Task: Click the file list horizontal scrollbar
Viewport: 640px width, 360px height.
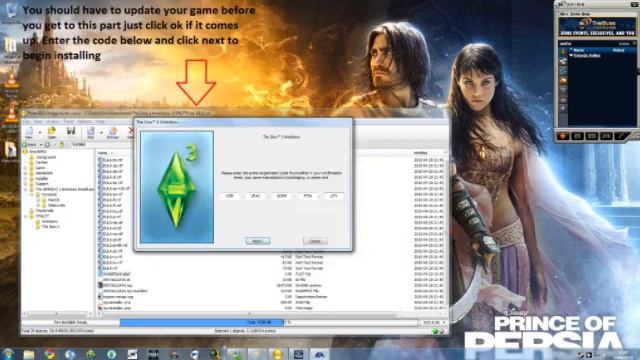Action: (250, 314)
